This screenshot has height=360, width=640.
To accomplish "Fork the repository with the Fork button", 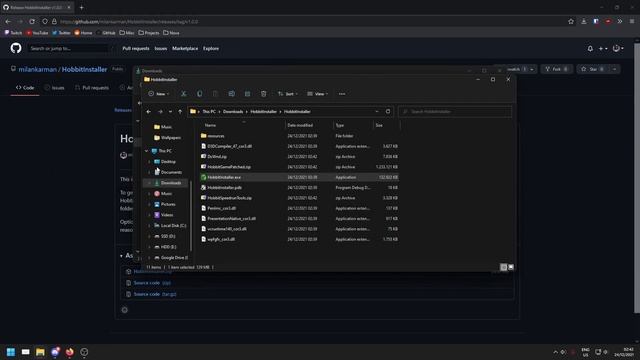I will [557, 69].
